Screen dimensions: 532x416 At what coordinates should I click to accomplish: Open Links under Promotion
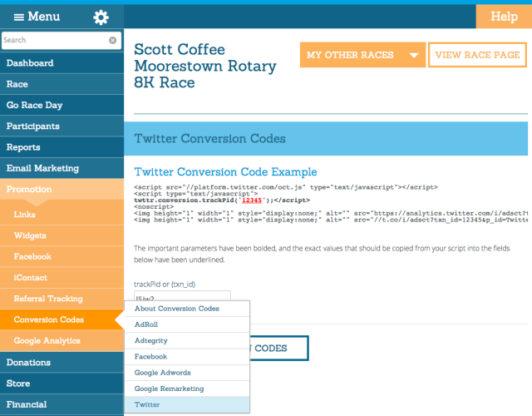[x=62, y=215]
